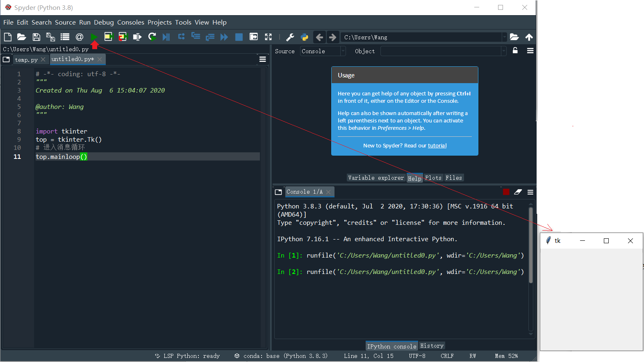Close the temp.py tab
644x362 pixels.
coord(43,60)
